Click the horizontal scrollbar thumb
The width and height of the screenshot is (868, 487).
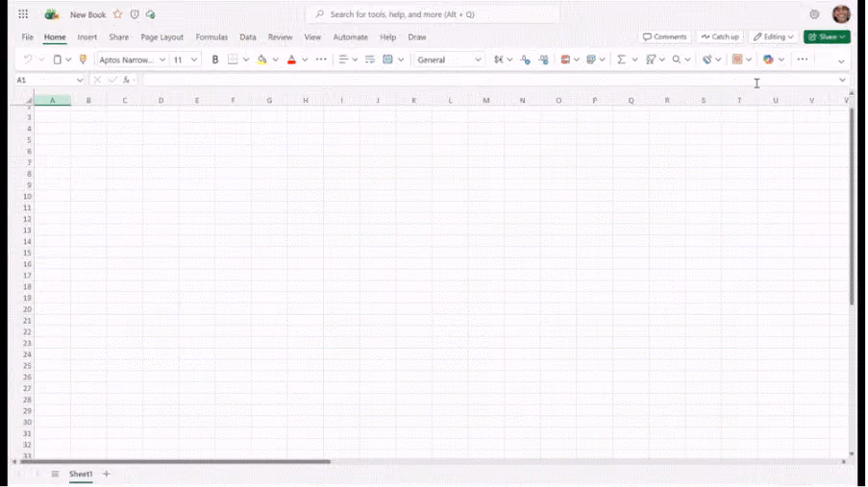tap(175, 461)
